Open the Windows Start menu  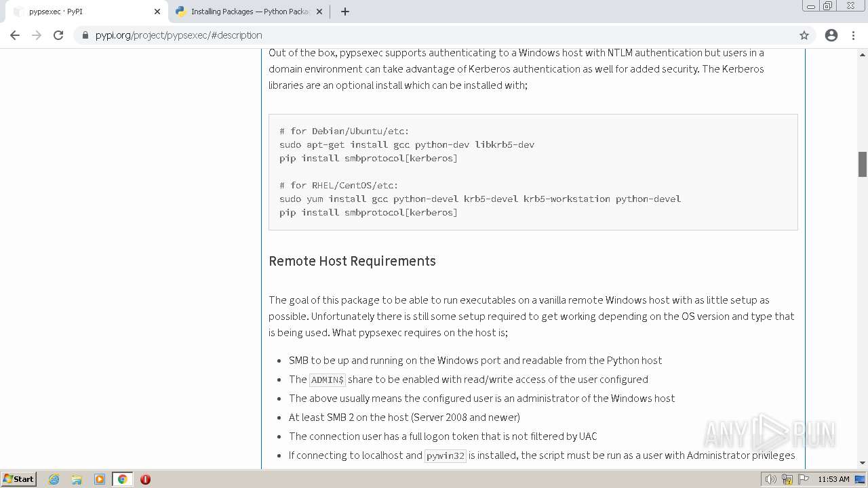pos(18,479)
